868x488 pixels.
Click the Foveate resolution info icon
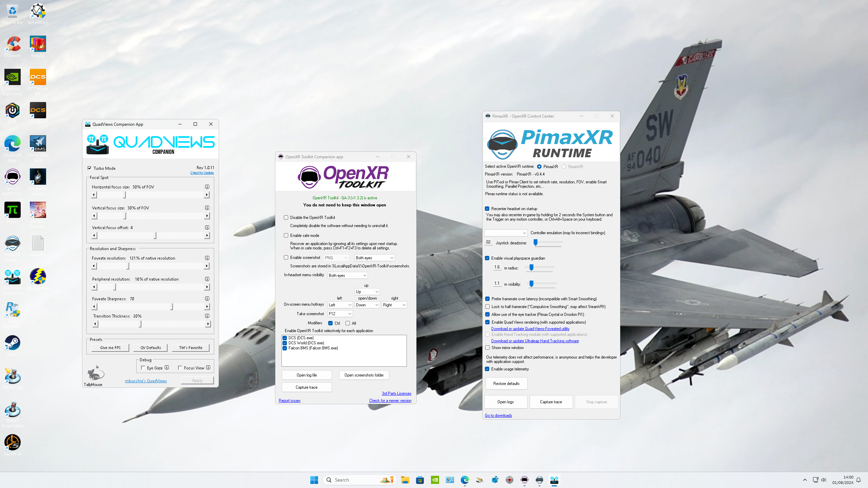(207, 258)
